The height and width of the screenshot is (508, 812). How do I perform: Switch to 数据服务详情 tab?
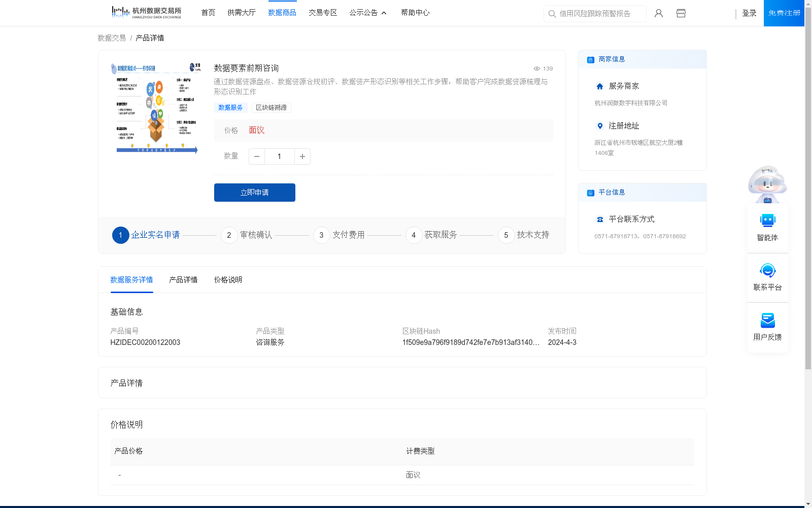tap(131, 280)
